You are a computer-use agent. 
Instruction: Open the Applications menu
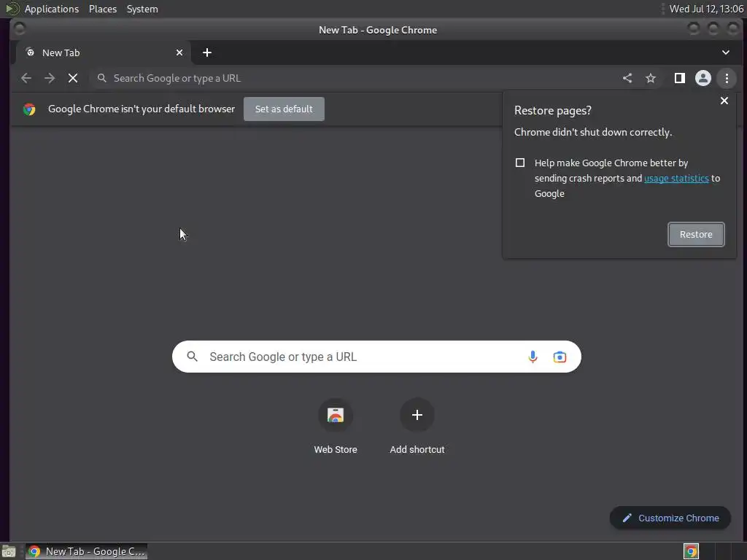point(52,9)
